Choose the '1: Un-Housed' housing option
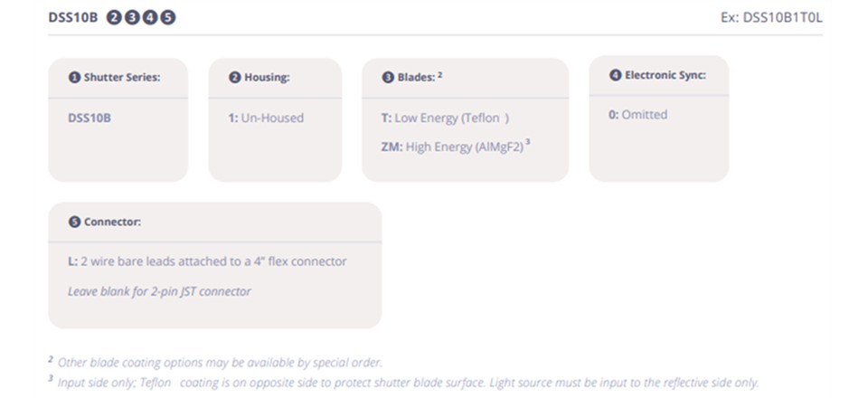868x398 pixels. 266,118
